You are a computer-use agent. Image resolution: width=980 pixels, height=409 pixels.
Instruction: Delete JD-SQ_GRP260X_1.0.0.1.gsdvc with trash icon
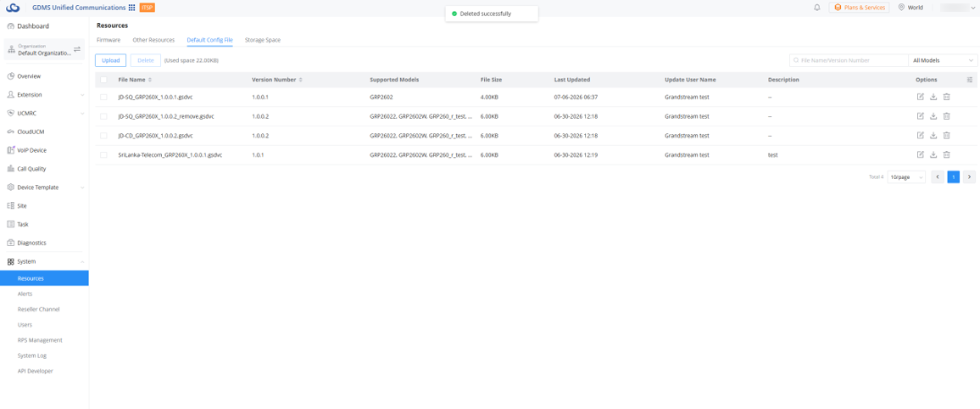946,97
